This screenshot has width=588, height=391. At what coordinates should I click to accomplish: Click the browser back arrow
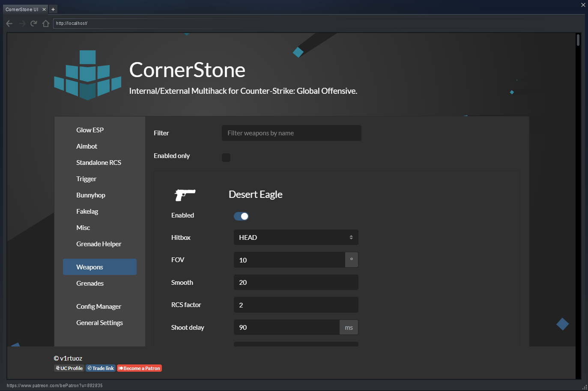tap(9, 24)
